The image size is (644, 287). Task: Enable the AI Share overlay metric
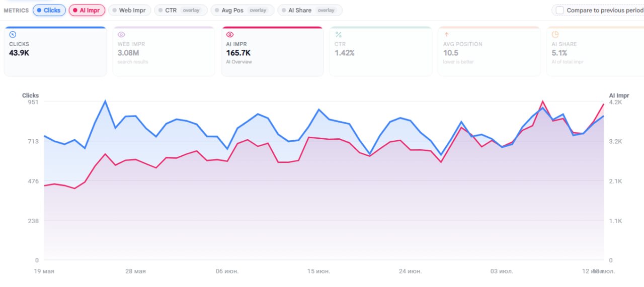310,10
